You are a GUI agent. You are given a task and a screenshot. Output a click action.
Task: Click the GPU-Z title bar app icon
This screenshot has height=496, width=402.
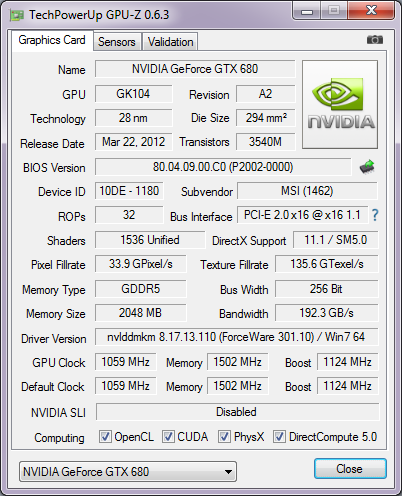click(17, 15)
